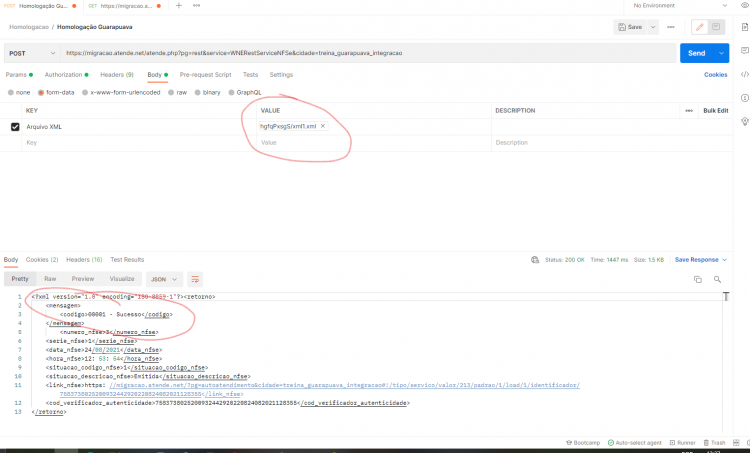Click the empty Description field in new row
The height and width of the screenshot is (453, 750).
[x=612, y=143]
